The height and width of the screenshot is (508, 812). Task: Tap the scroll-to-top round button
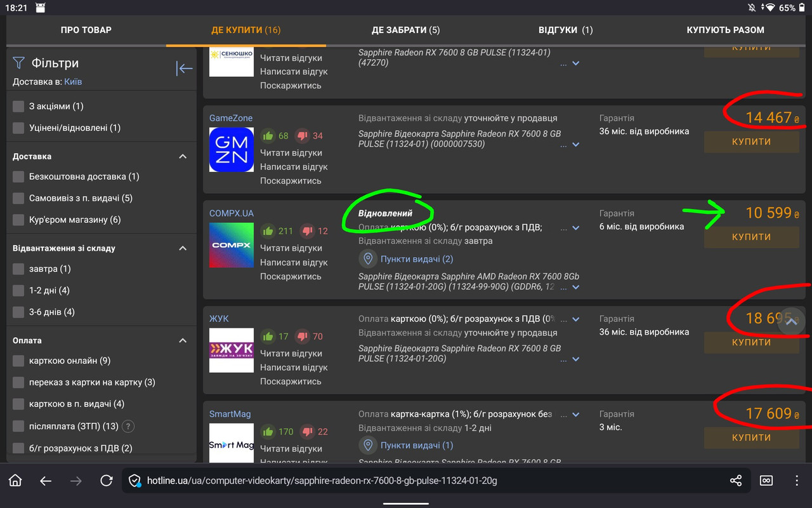(x=791, y=322)
